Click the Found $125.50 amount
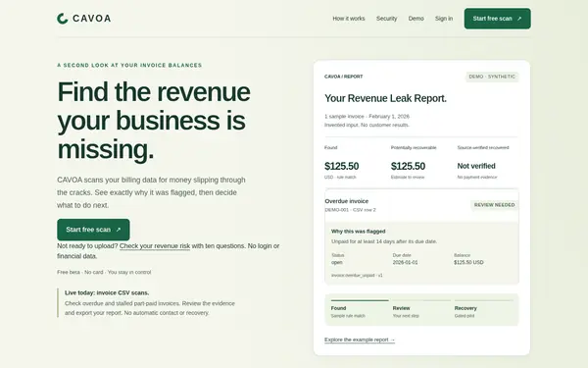The height and width of the screenshot is (368, 588). pos(342,166)
